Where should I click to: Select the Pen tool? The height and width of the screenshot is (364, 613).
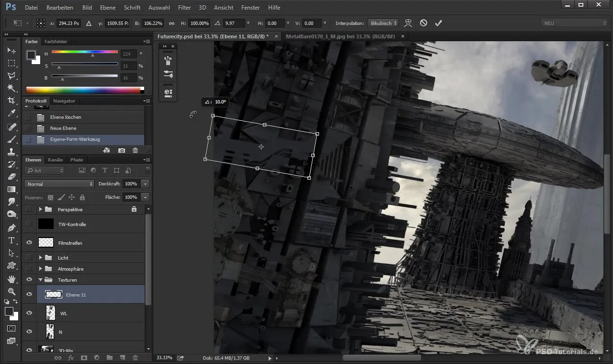point(11,227)
